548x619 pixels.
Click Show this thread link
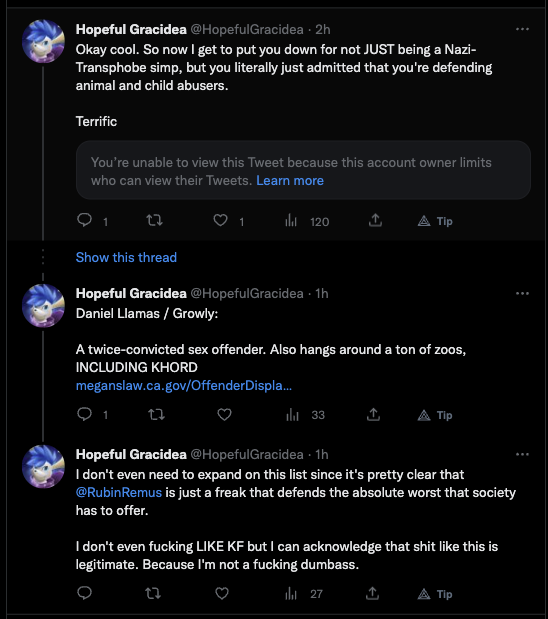click(126, 257)
